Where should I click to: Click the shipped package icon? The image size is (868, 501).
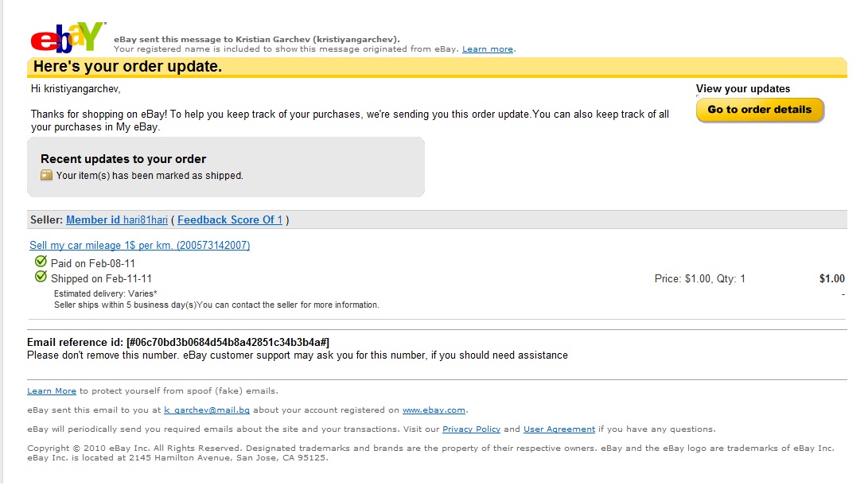[46, 176]
